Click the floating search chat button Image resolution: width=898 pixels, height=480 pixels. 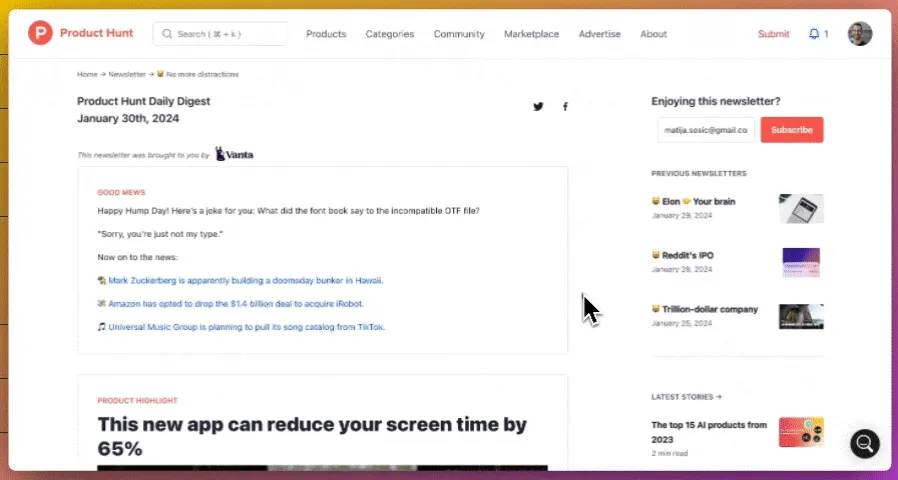(865, 443)
